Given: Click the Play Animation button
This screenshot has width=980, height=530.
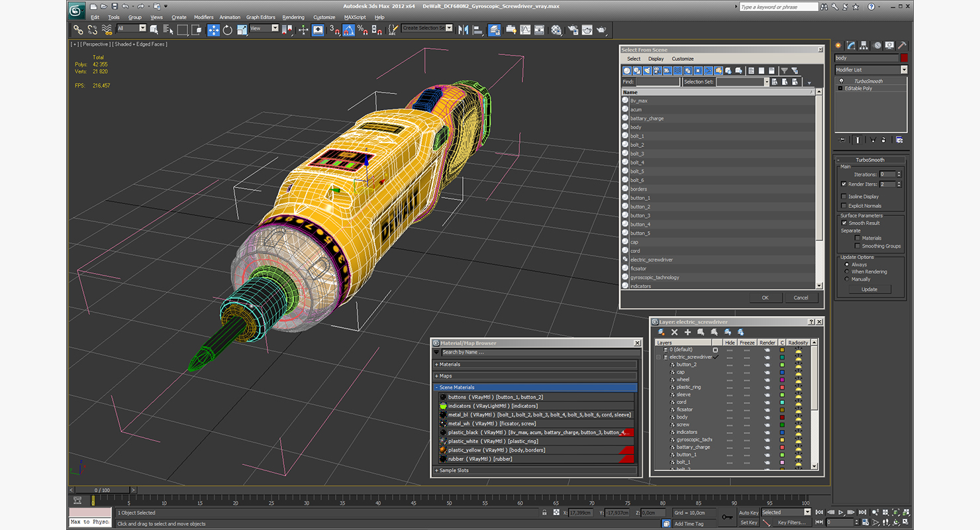Looking at the screenshot, I should (841, 512).
